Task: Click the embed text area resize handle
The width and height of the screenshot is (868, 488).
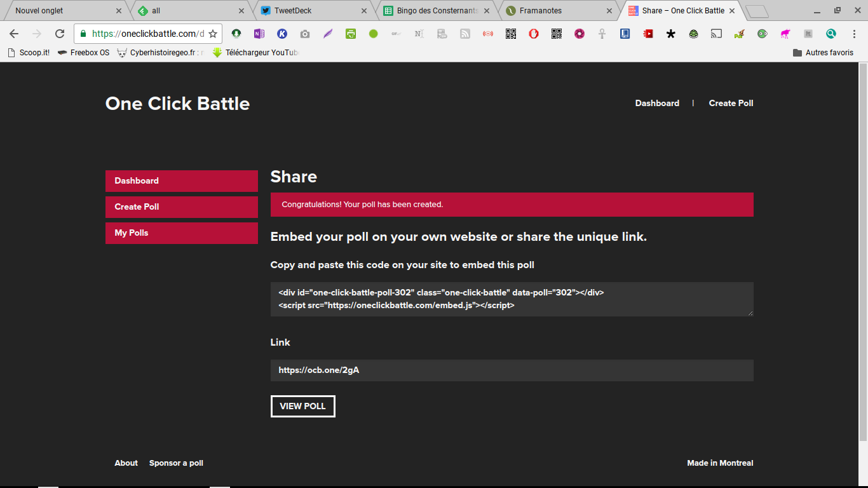Action: tap(750, 313)
